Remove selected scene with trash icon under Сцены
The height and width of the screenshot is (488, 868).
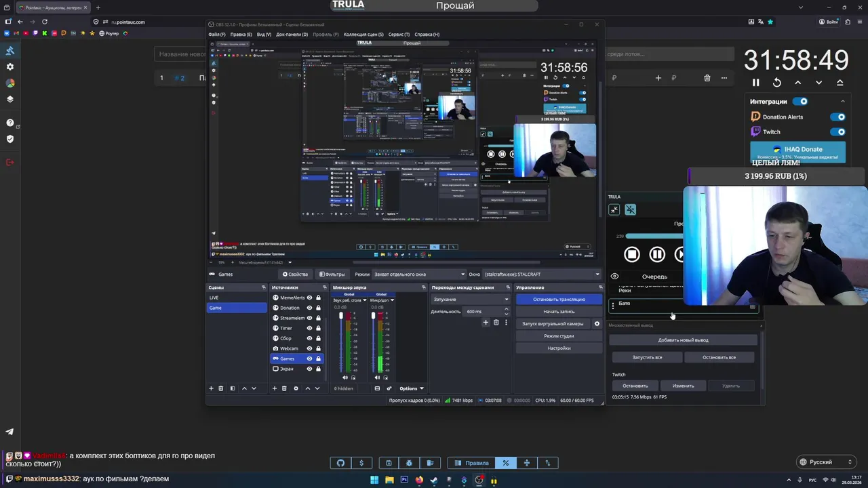click(220, 388)
